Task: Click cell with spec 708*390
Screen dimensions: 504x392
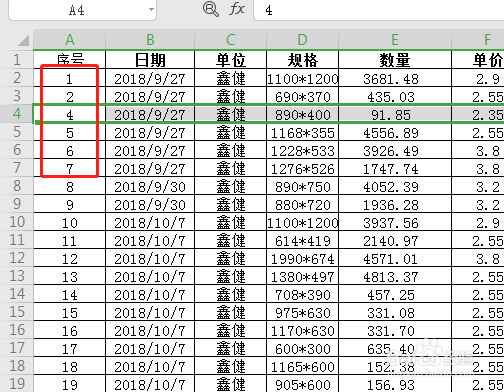Action: 302,294
